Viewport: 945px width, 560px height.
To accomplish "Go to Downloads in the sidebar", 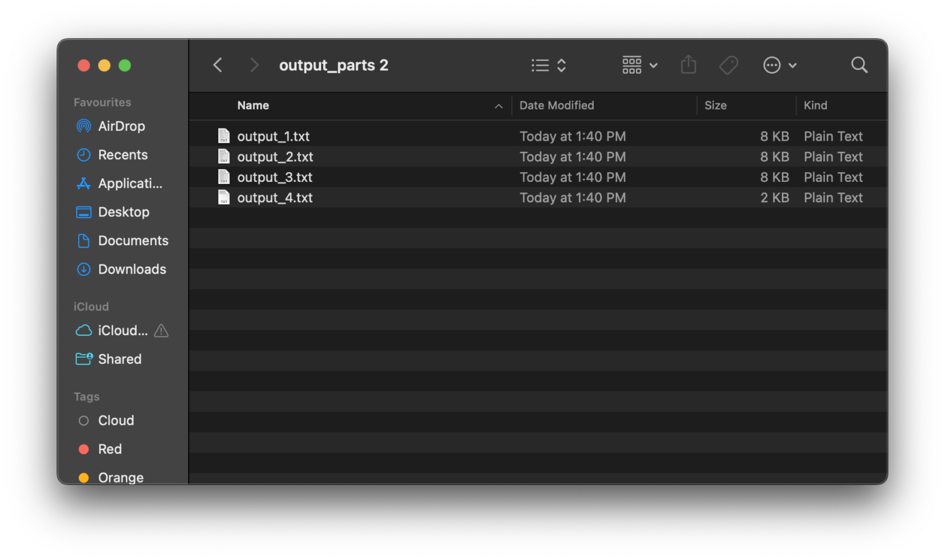I will point(132,269).
